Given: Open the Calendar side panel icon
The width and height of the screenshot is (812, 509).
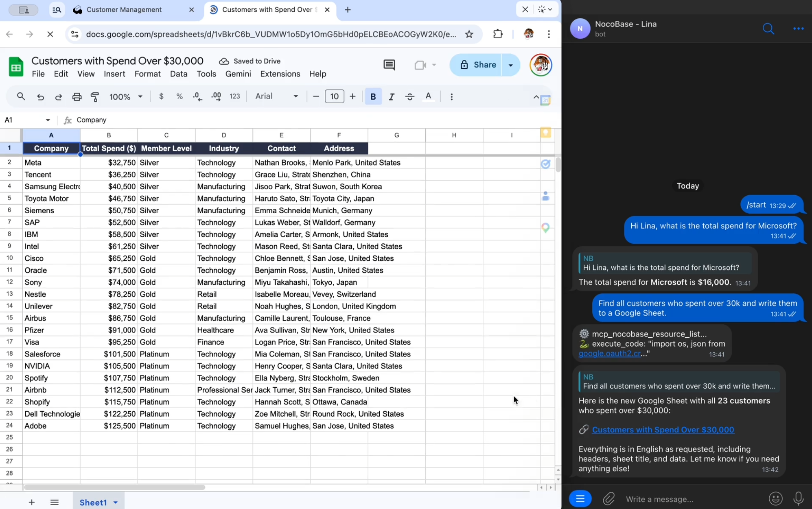Looking at the screenshot, I should [545, 99].
